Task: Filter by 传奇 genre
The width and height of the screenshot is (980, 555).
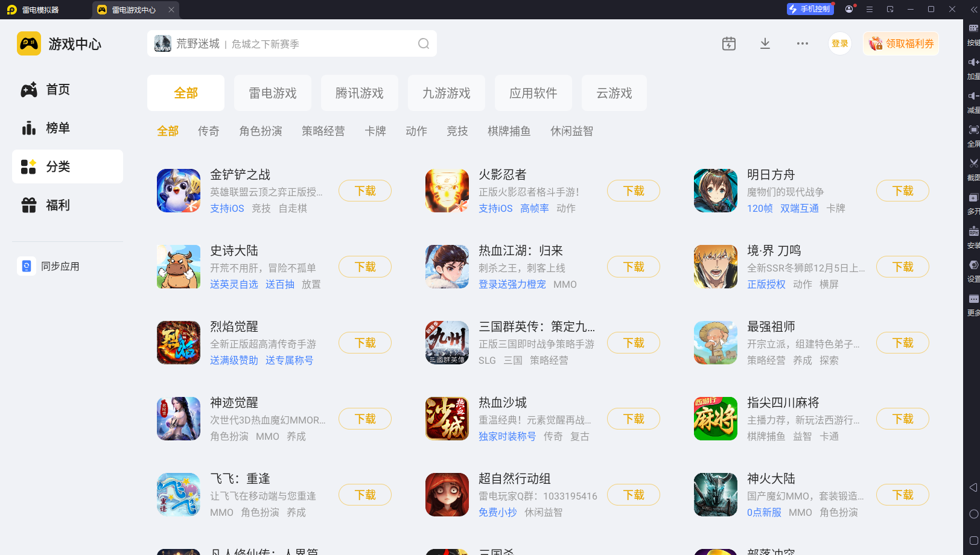Action: (x=209, y=131)
